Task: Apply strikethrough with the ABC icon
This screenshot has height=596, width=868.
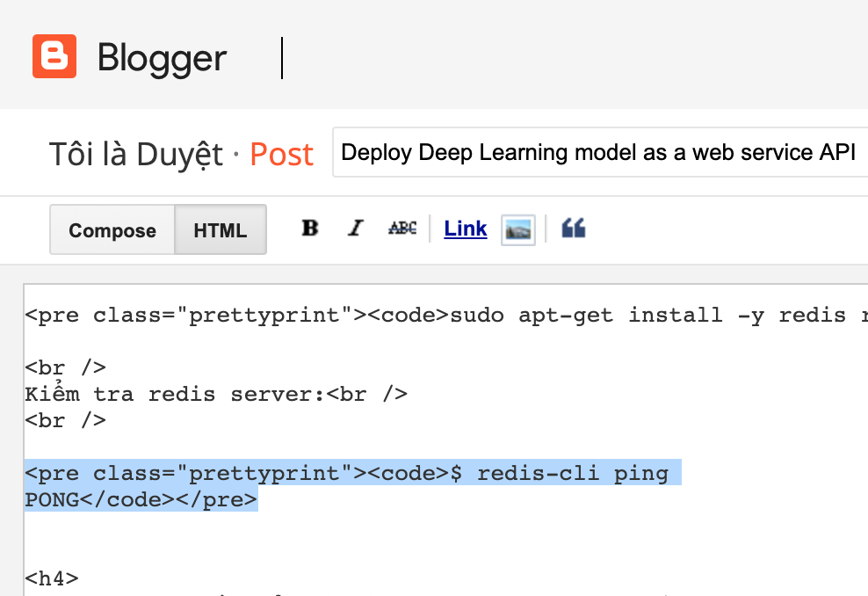Action: click(402, 229)
